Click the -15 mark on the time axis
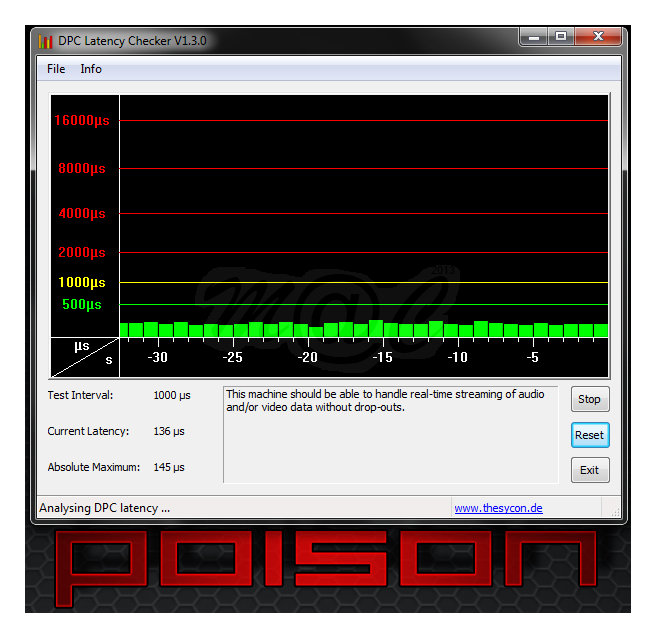 382,357
